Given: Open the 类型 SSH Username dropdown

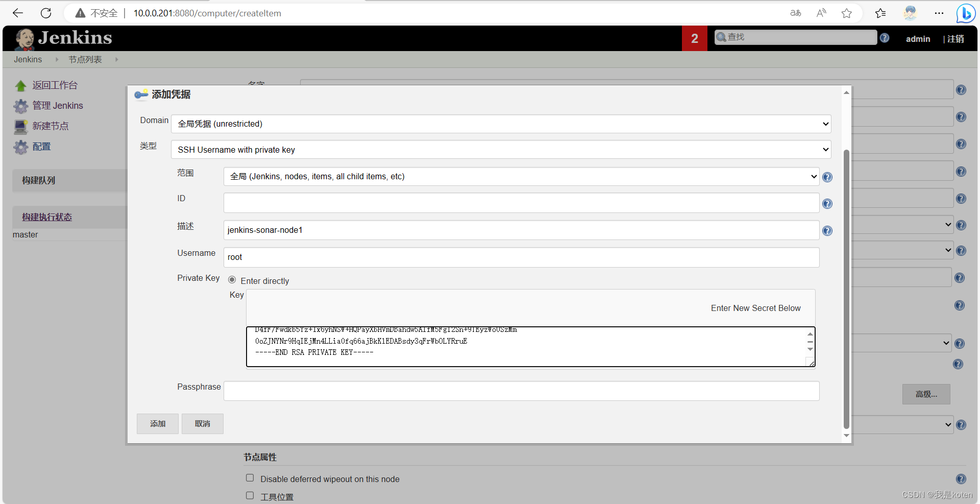Looking at the screenshot, I should (501, 150).
